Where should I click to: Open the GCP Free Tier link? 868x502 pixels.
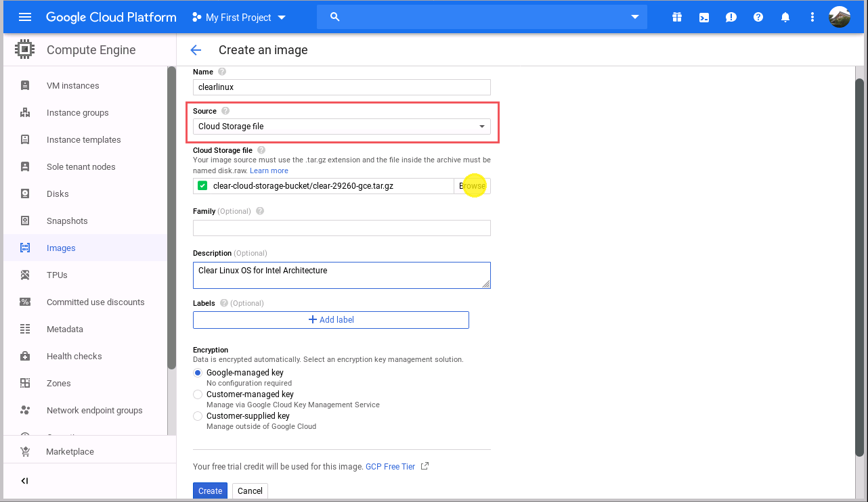390,467
